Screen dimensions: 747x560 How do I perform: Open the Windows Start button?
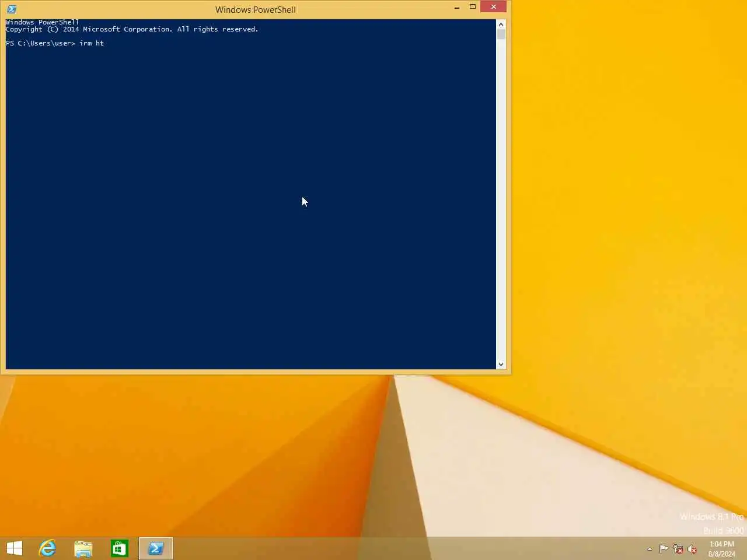click(x=15, y=548)
